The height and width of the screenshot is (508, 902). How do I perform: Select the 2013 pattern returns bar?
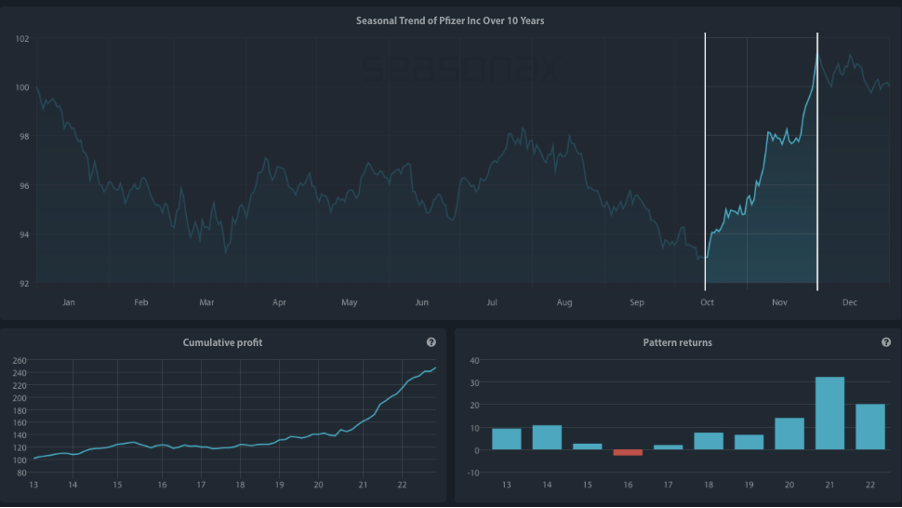pos(506,439)
